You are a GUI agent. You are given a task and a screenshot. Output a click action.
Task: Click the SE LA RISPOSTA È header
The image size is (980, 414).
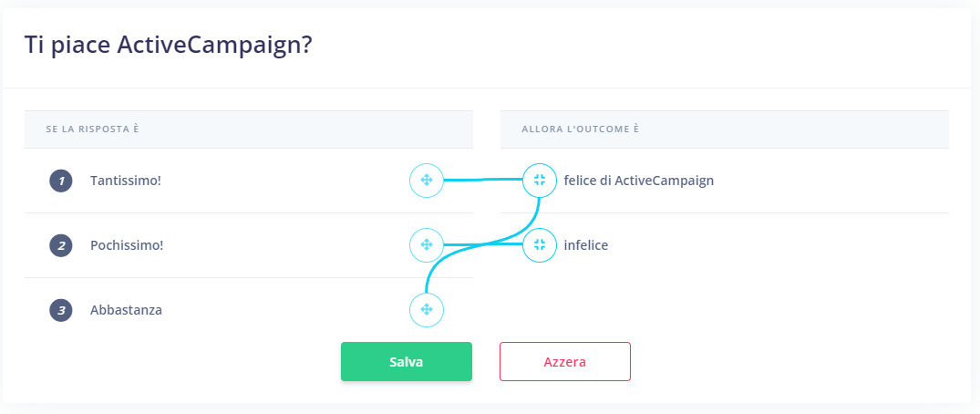[x=92, y=129]
